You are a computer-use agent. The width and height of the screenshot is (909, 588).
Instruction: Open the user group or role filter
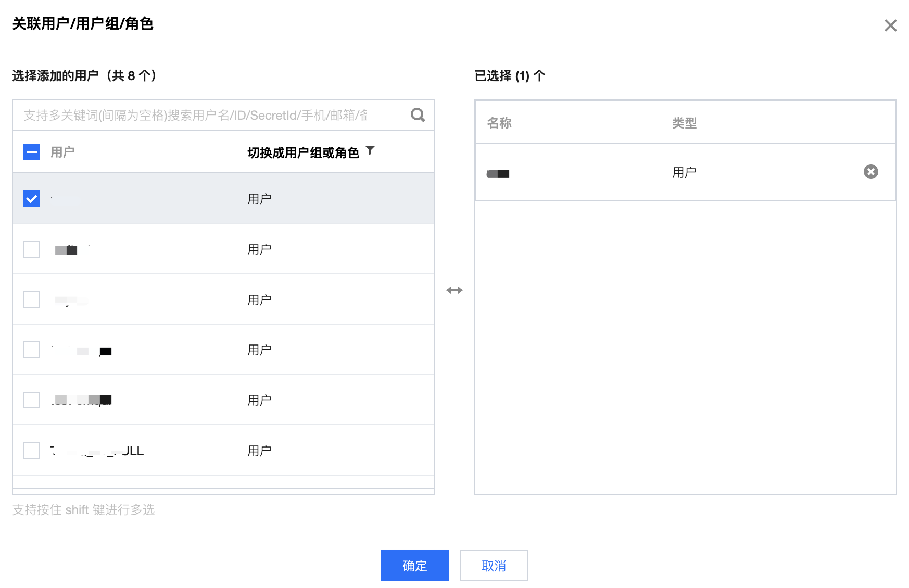point(370,151)
